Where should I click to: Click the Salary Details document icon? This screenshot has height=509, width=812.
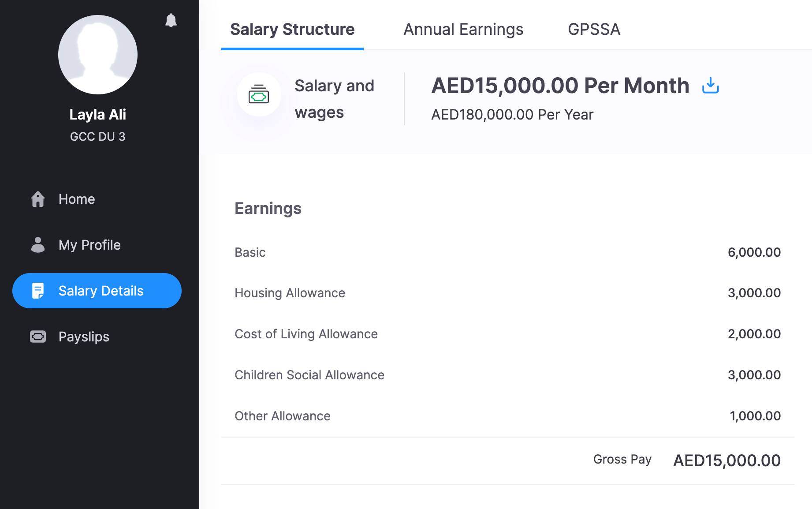[38, 291]
